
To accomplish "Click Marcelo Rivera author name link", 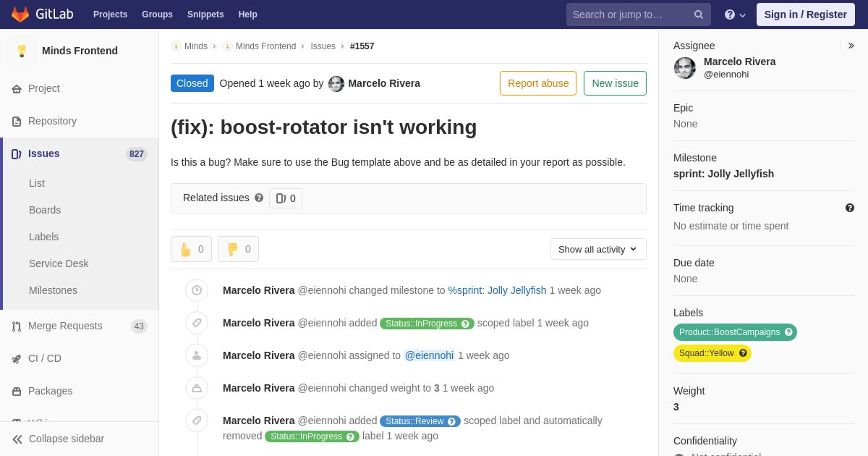I will point(384,83).
